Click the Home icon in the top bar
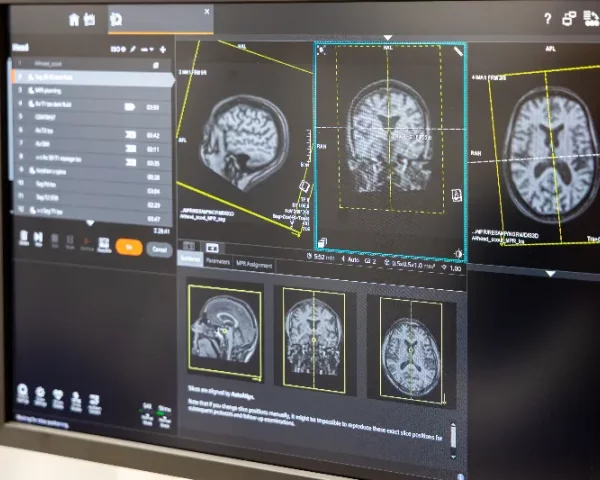This screenshot has height=480, width=600. [74, 19]
